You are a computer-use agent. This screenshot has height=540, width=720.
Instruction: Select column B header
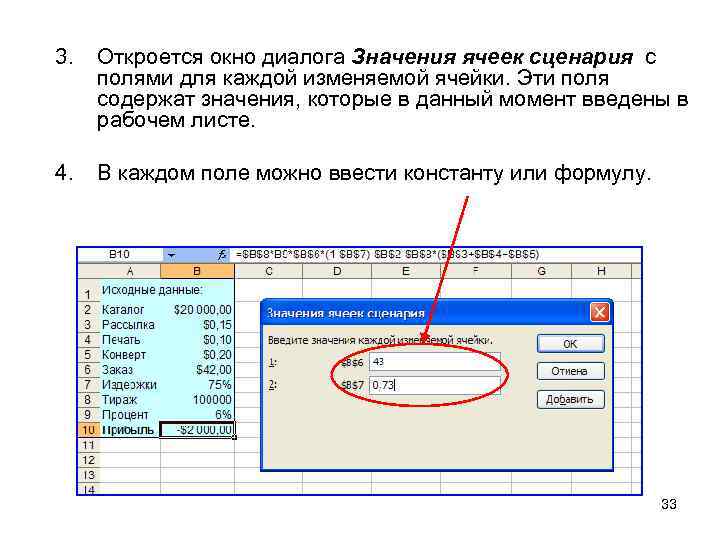pyautogui.click(x=197, y=271)
